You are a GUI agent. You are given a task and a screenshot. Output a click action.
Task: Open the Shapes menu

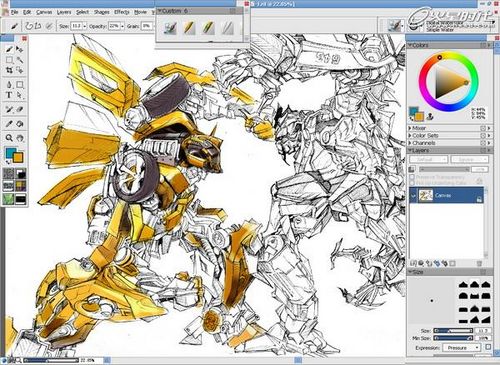(101, 12)
